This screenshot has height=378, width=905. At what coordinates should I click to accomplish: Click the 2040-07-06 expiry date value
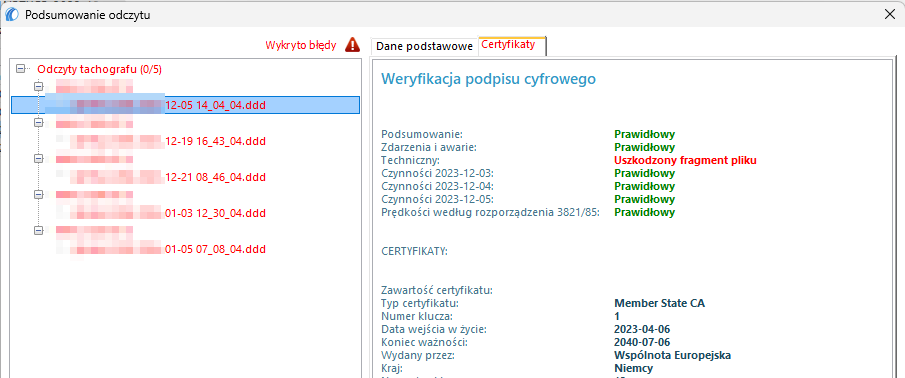(x=642, y=342)
